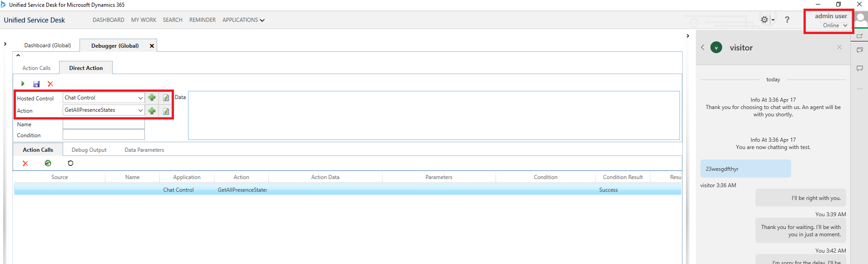The image size is (868, 264).
Task: Close the visitor chat conversation
Action: pyautogui.click(x=839, y=47)
